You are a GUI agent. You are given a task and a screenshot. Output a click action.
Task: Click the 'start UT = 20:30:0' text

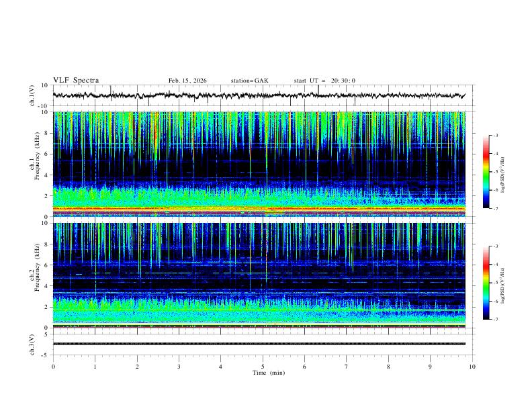pyautogui.click(x=324, y=81)
